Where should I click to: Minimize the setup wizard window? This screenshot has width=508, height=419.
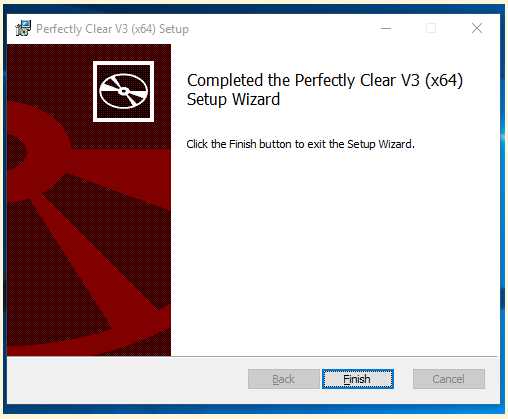coord(386,28)
